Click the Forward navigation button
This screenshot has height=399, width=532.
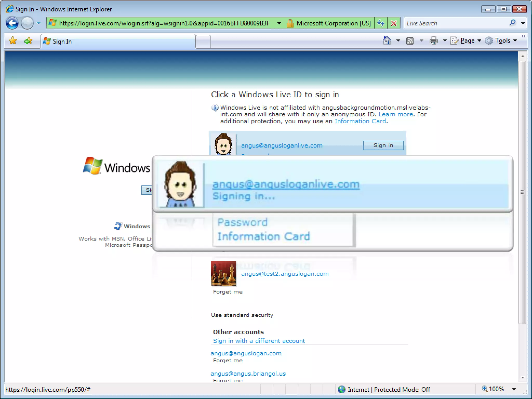(27, 23)
